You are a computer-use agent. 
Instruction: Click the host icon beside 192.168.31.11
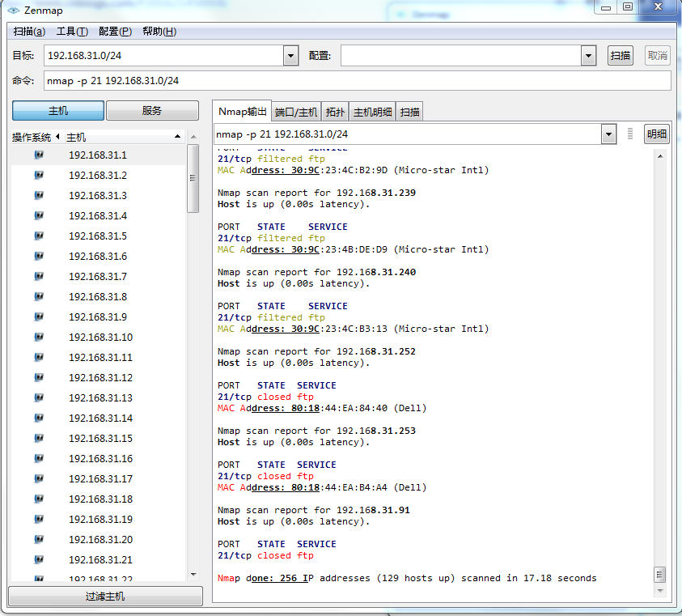pyautogui.click(x=39, y=357)
